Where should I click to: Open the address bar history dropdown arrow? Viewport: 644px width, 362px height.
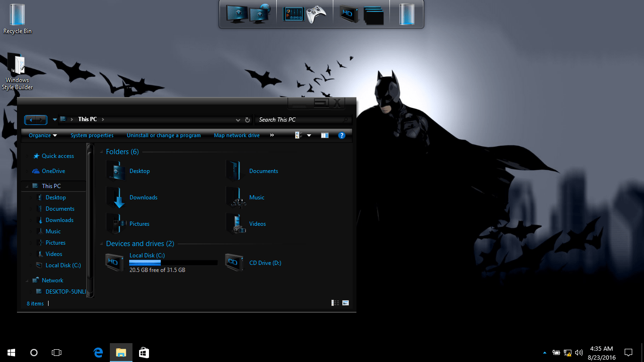pyautogui.click(x=238, y=120)
